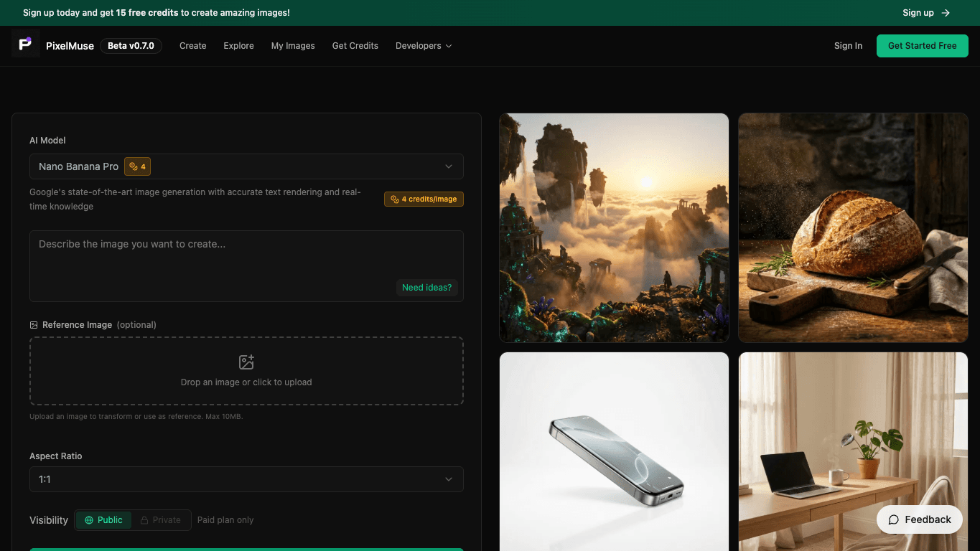This screenshot has height=551, width=980.
Task: Click the chevron of the AI Model selector
Action: coord(449,166)
